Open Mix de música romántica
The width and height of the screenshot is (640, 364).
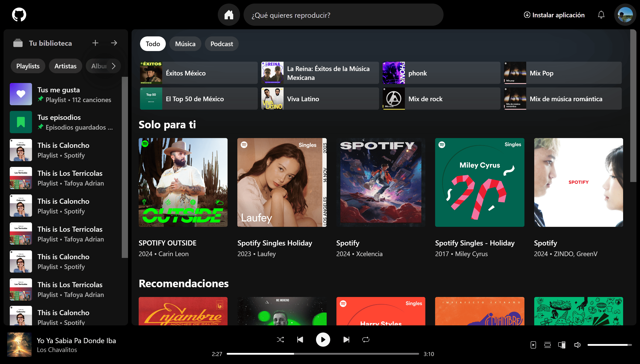point(563,99)
